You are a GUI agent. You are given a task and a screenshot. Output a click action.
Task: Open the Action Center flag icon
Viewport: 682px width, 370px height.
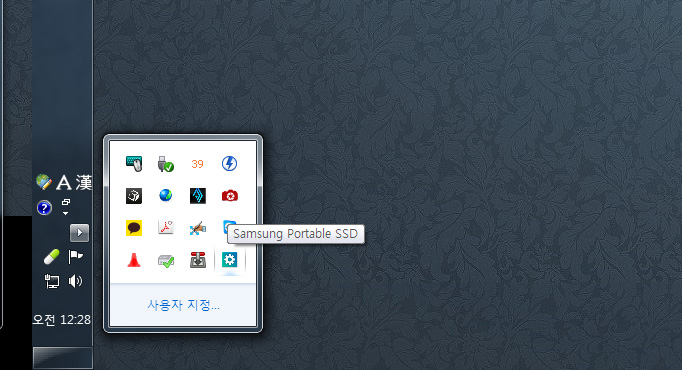click(x=75, y=257)
